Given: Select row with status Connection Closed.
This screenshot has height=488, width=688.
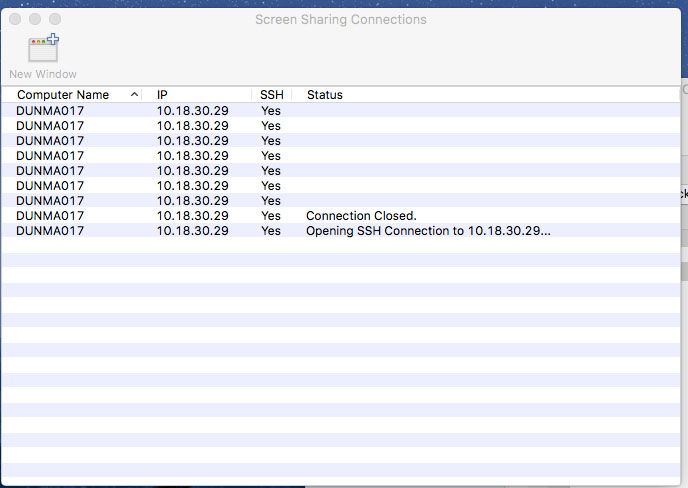Looking at the screenshot, I should click(x=340, y=215).
